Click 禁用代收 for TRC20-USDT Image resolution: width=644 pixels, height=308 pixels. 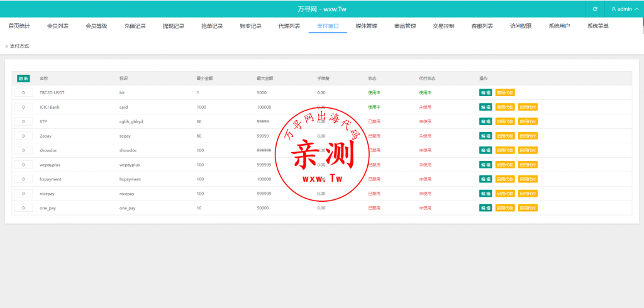(x=505, y=93)
